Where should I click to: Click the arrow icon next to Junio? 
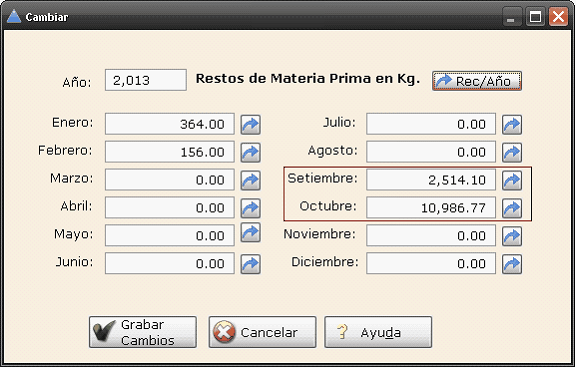[251, 264]
